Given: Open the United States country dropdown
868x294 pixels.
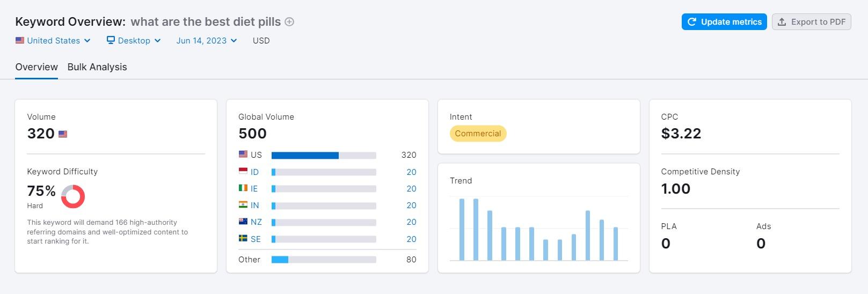Looking at the screenshot, I should tap(53, 41).
